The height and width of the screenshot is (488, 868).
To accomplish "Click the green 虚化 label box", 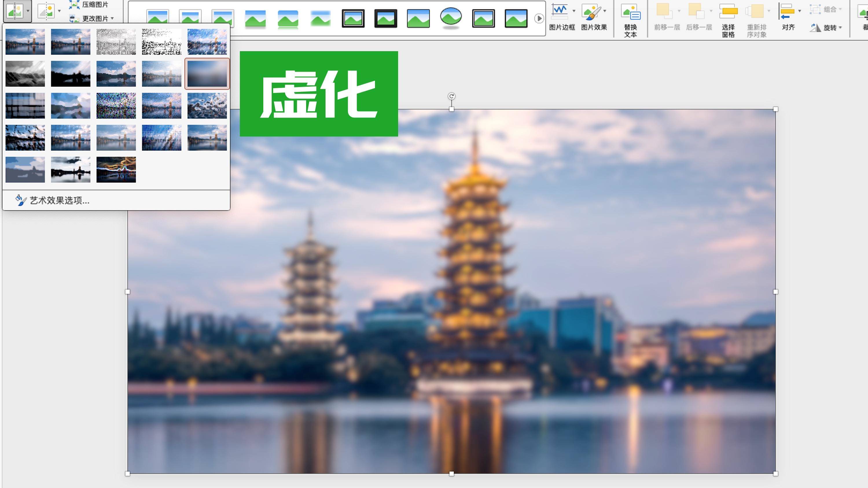I will point(319,94).
